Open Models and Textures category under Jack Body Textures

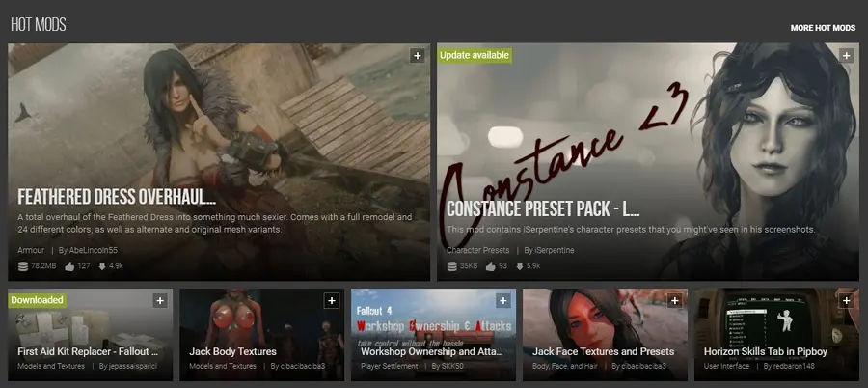tap(223, 367)
